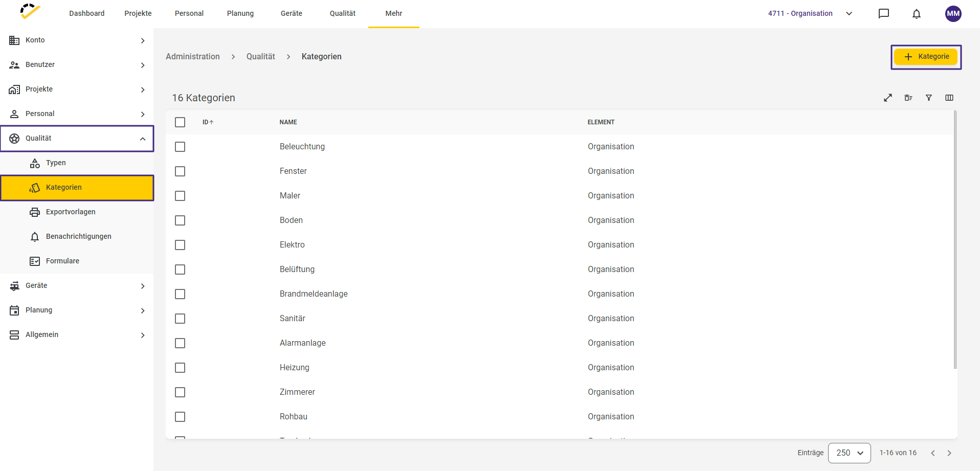Click the Benachrichtigungen bell icon in sidebar
The image size is (980, 471).
pos(35,237)
